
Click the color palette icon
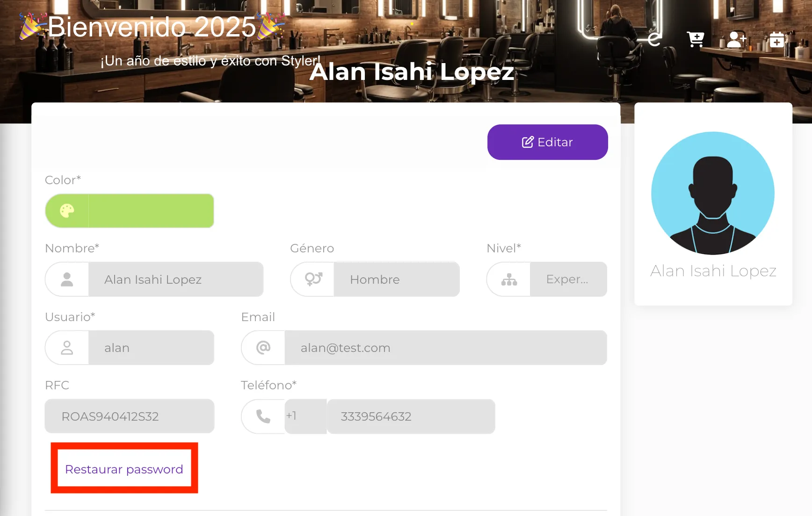[x=67, y=211]
